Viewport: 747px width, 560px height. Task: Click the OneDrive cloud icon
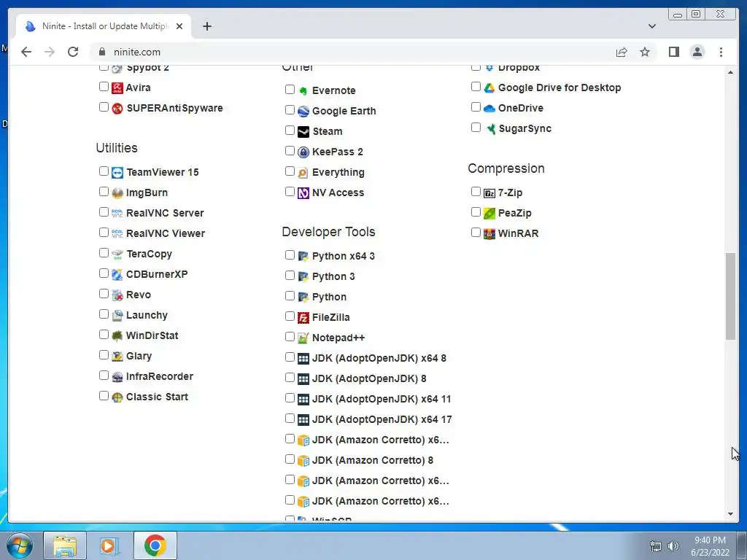tap(489, 109)
